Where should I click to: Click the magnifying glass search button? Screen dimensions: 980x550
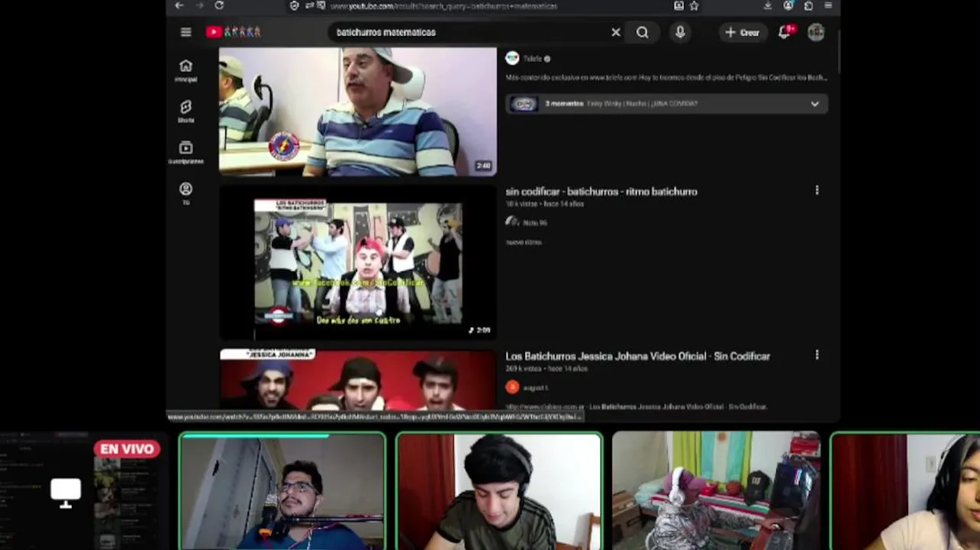click(x=643, y=32)
